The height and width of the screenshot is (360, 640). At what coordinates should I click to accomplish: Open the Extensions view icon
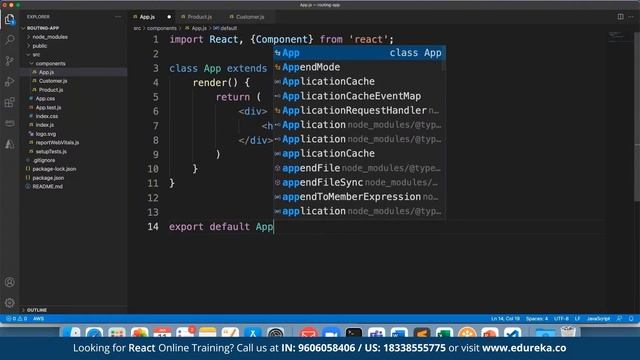point(9,102)
